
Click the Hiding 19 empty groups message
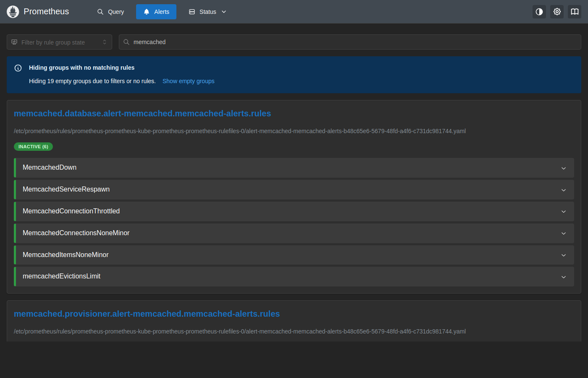point(92,81)
